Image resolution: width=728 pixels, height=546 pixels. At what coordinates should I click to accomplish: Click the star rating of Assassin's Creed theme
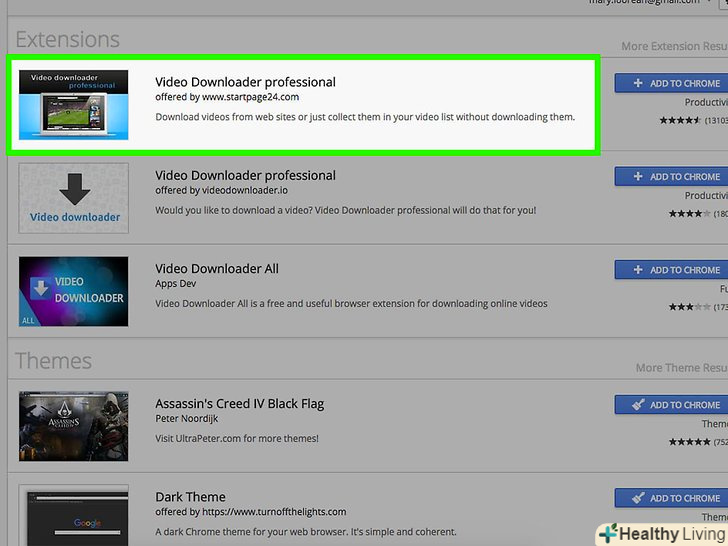tap(690, 441)
